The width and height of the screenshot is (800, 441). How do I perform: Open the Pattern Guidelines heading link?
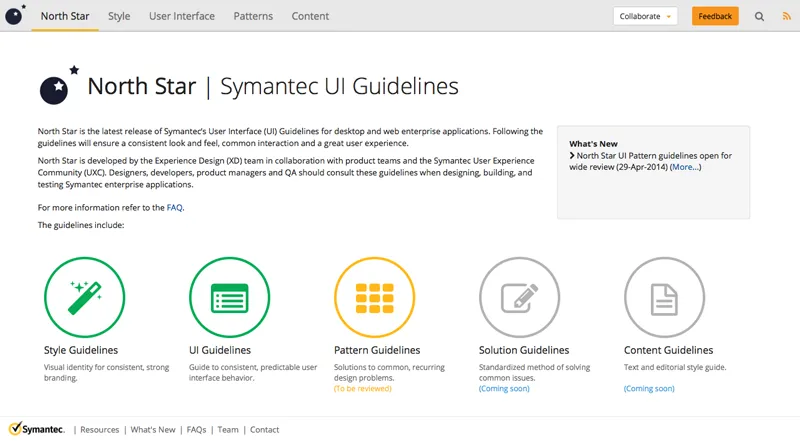coord(377,350)
